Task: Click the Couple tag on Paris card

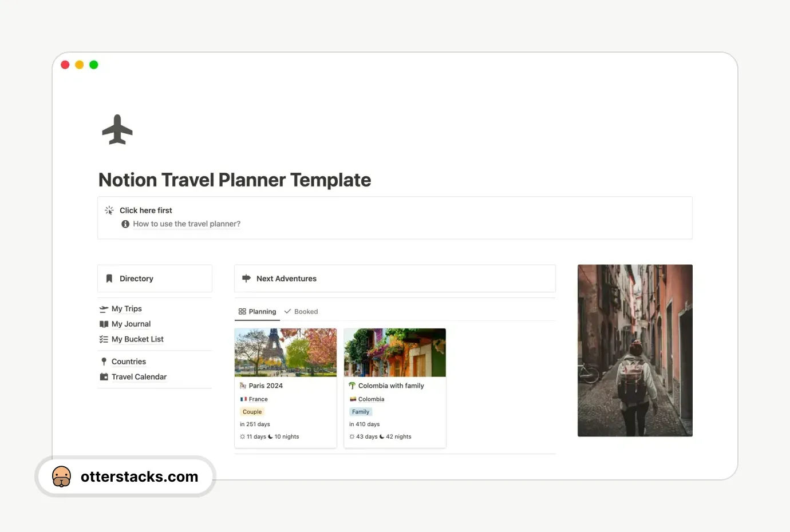Action: point(252,412)
